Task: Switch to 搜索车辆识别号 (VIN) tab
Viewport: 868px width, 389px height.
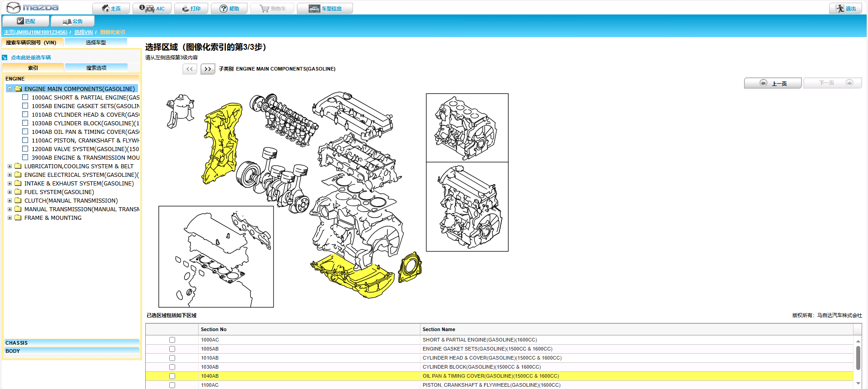Action: [x=32, y=43]
